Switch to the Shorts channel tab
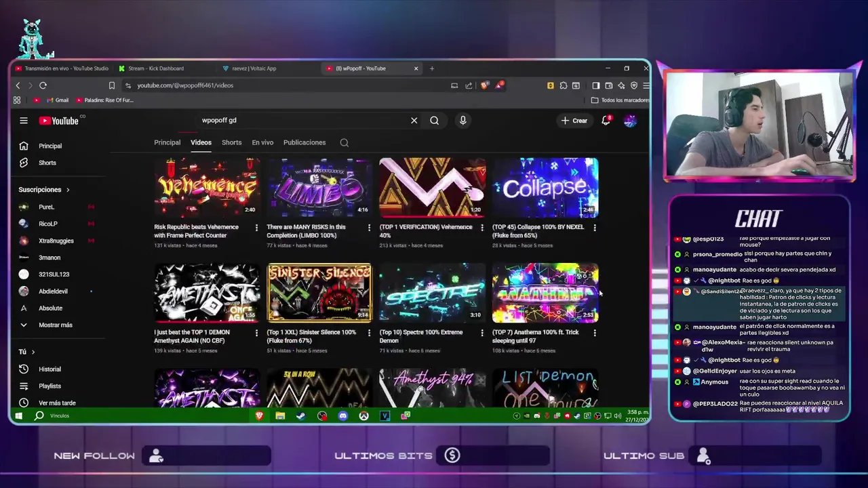The width and height of the screenshot is (868, 488). 231,142
